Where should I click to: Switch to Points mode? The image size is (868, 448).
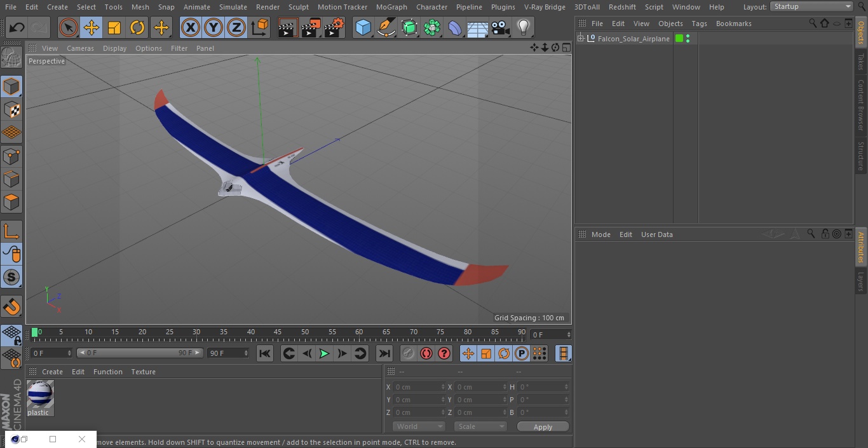[x=11, y=156]
